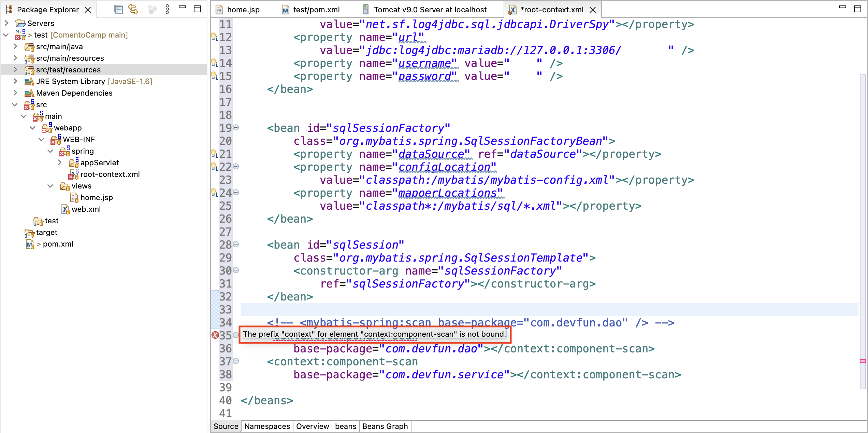
Task: Click the pom.xml file icon in tree
Action: click(x=30, y=244)
